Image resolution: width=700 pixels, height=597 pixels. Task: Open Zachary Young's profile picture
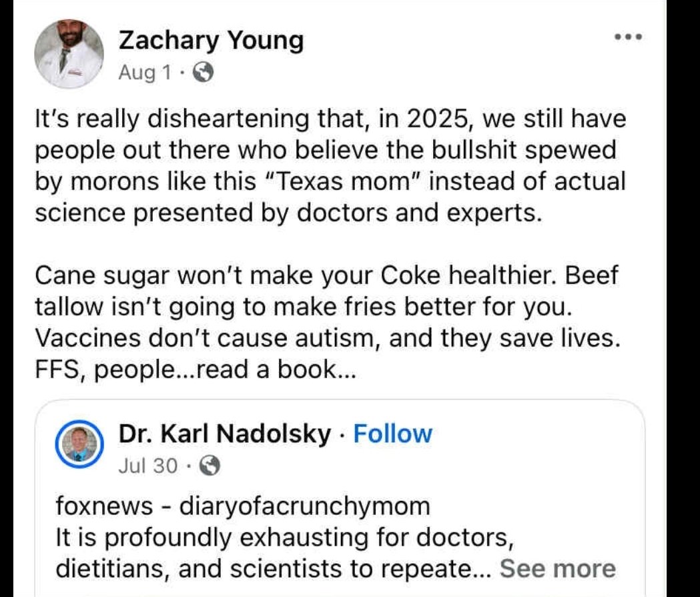click(x=69, y=53)
